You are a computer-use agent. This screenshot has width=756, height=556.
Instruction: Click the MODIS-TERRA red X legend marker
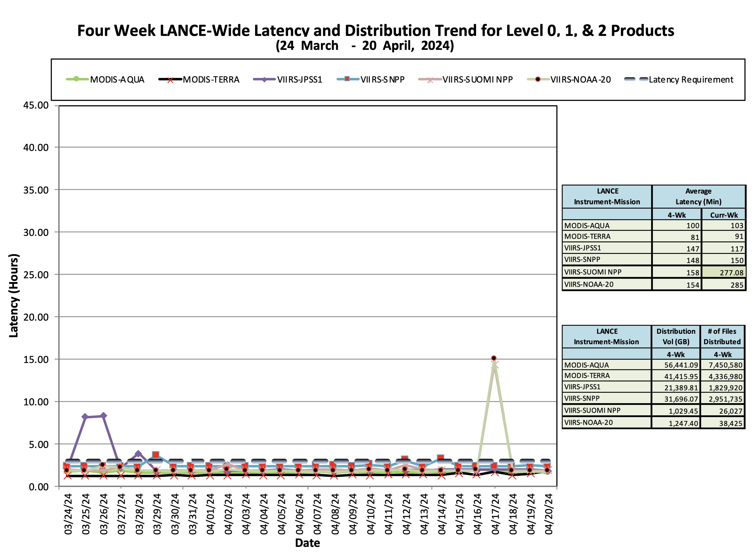170,80
